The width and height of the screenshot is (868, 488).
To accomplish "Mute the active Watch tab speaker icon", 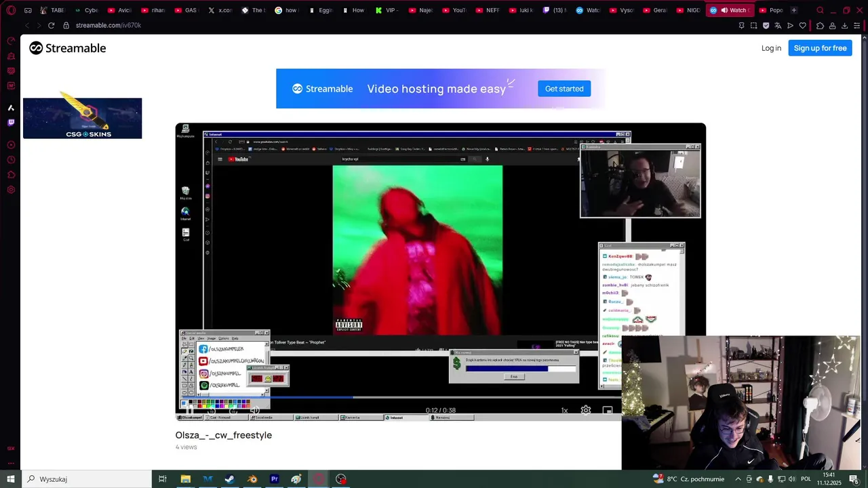I will [x=724, y=10].
